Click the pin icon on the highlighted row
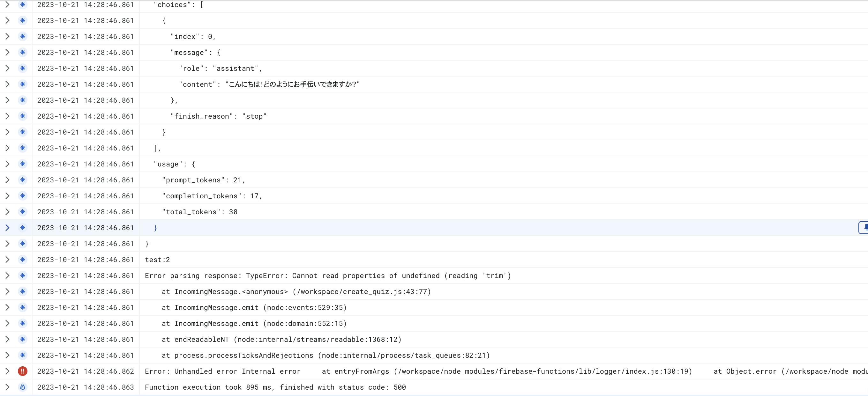 tap(864, 228)
